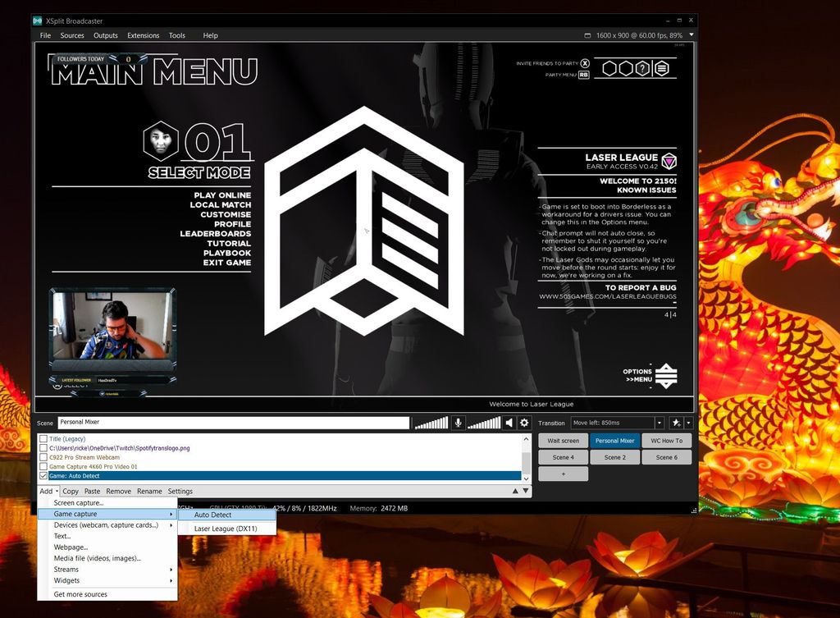840x618 pixels.
Task: Click the microphone icon in the scene toolbar
Action: pyautogui.click(x=458, y=423)
